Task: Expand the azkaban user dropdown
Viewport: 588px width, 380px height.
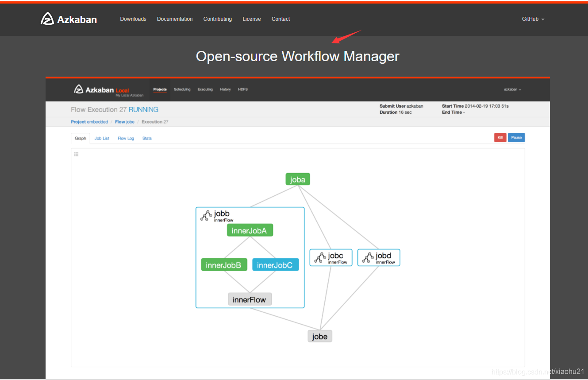Action: click(x=512, y=89)
